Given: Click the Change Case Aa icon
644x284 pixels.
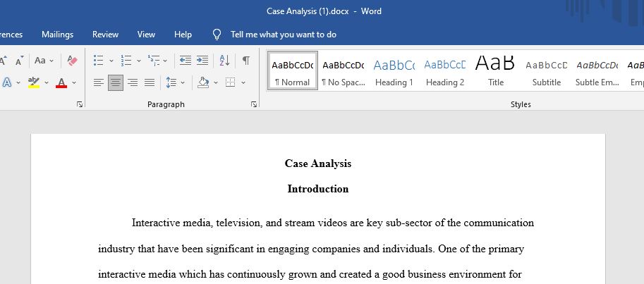Looking at the screenshot, I should coord(40,61).
